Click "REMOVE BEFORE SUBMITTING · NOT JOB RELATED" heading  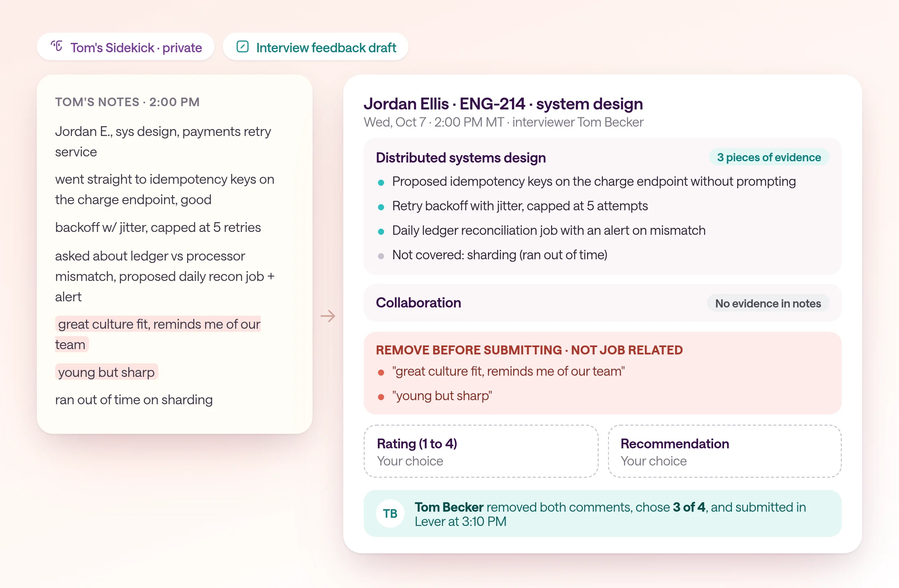click(529, 350)
